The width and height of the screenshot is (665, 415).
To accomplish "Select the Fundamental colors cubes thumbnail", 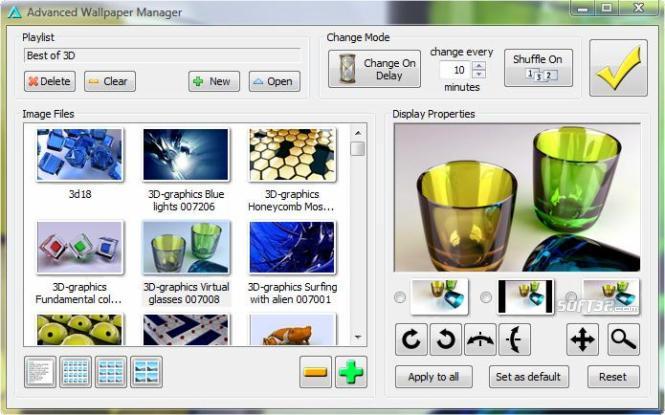I will coord(80,248).
